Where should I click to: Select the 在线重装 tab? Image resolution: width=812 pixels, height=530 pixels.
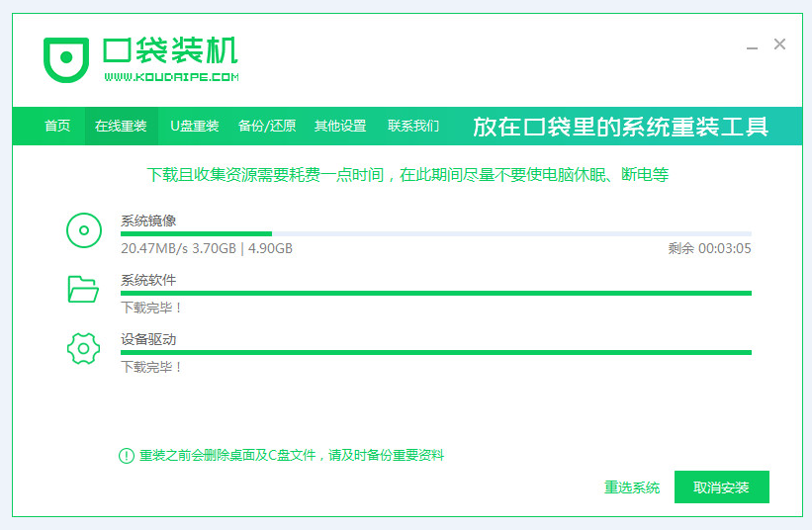coord(121,126)
